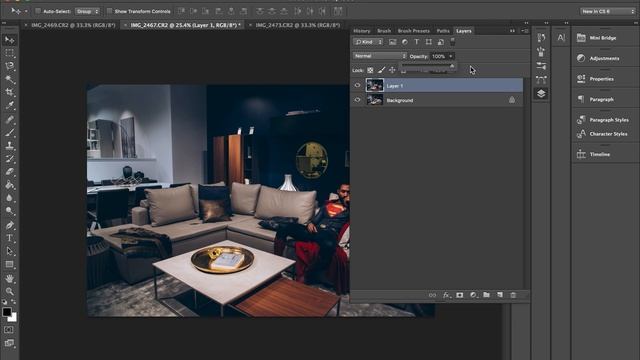Hide Layer 1 with its eye icon

tap(358, 85)
